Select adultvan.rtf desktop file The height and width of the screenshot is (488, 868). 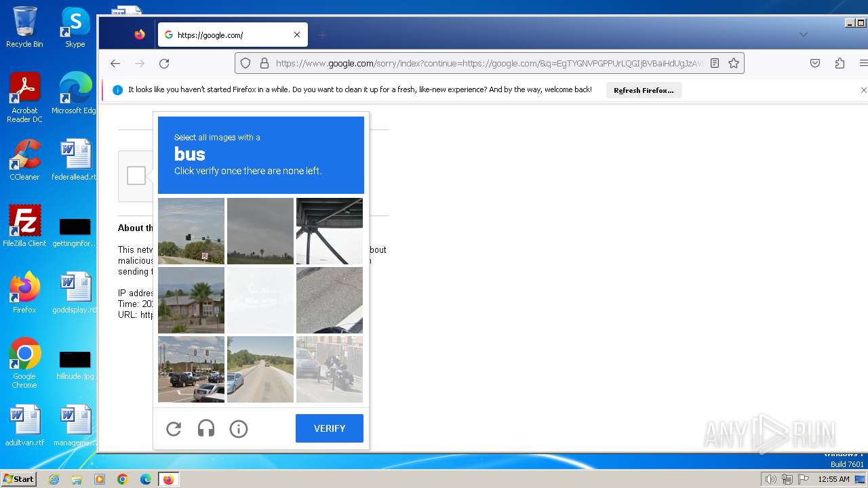24,426
